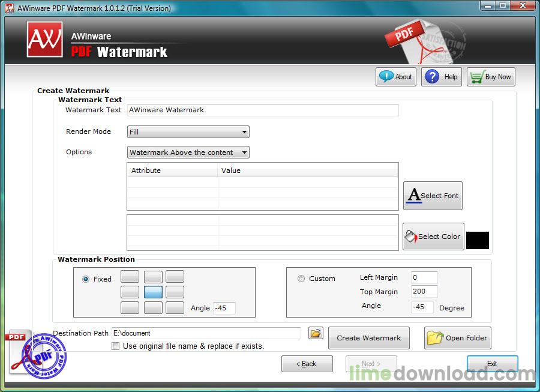Image resolution: width=540 pixels, height=392 pixels.
Task: Click the first row of the attribute table
Action: coord(263,182)
